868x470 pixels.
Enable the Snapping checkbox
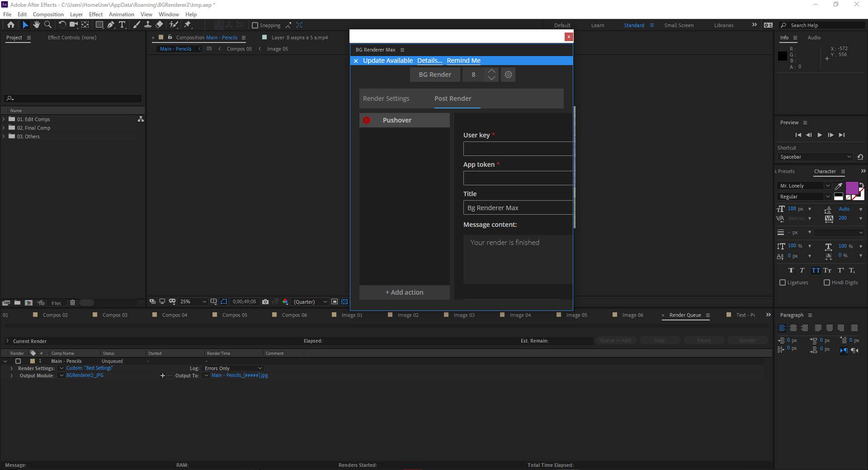255,25
